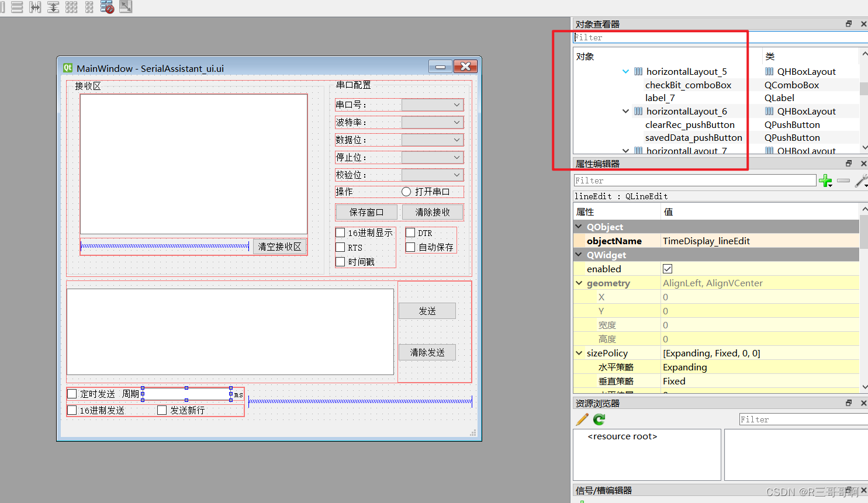Image resolution: width=868 pixels, height=503 pixels.
Task: Apply grid layout toolbar icon
Action: (x=71, y=7)
